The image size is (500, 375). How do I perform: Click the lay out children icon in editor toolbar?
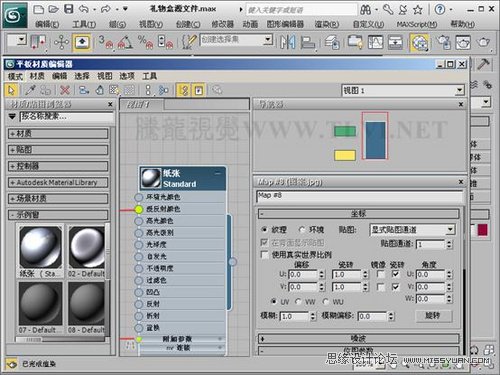(x=163, y=90)
